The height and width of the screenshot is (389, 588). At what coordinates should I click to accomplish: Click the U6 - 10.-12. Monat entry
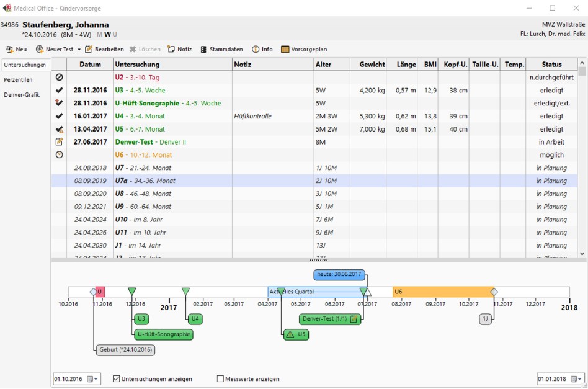[x=143, y=155]
